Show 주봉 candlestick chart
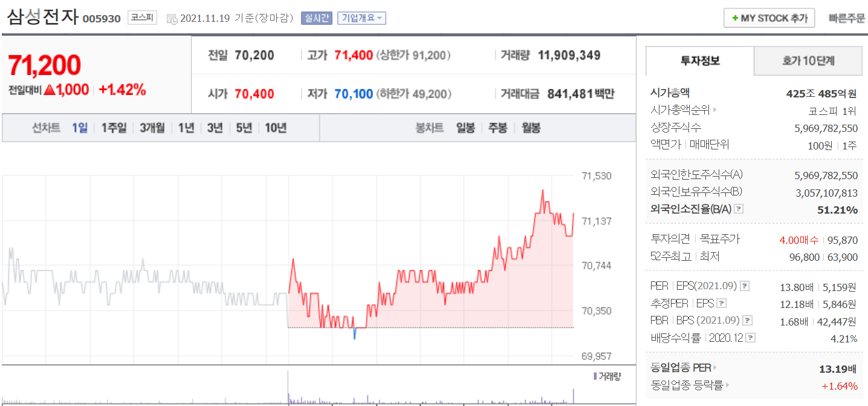 click(x=497, y=128)
